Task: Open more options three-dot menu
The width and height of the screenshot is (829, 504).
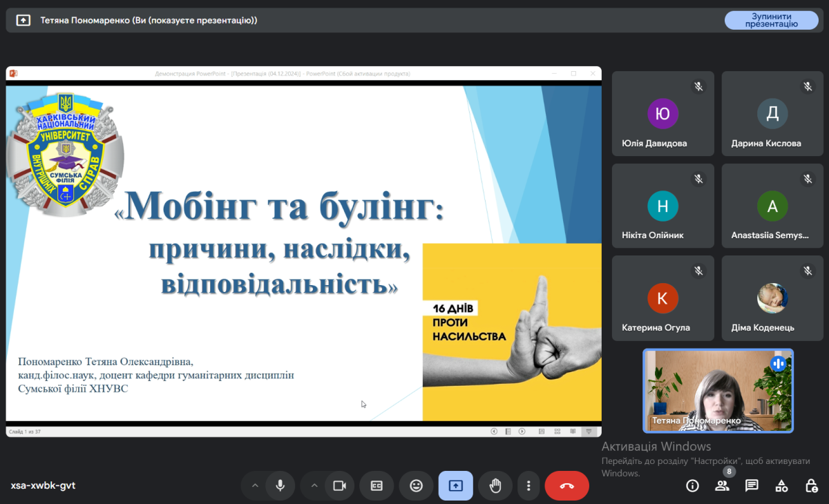Action: tap(528, 485)
